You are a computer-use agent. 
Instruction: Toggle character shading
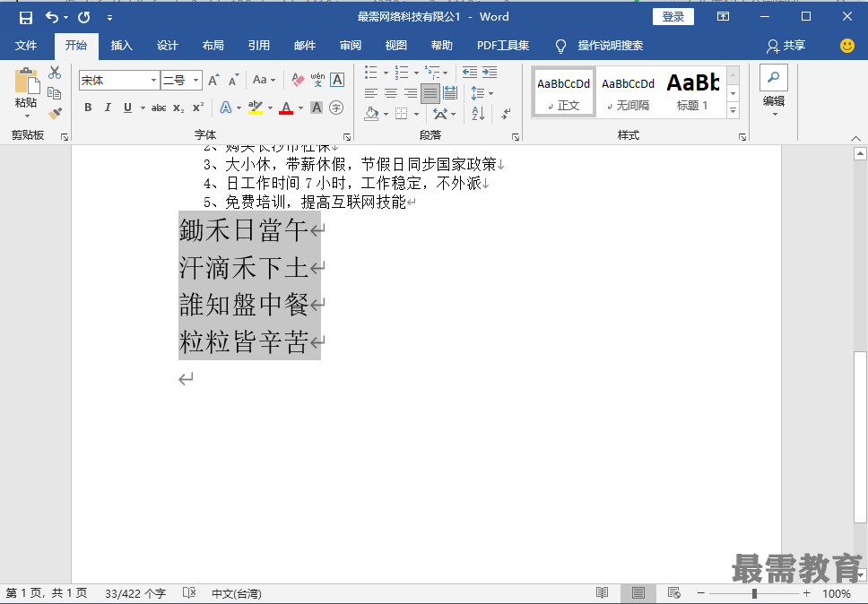pos(317,108)
